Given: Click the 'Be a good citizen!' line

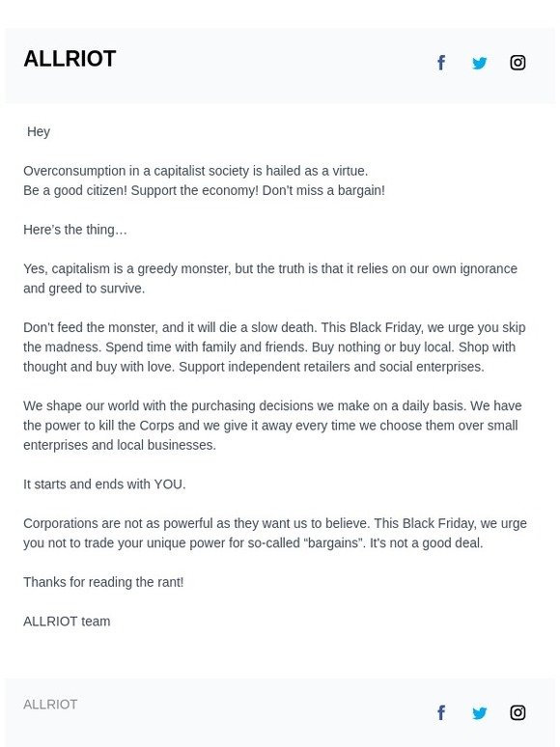Looking at the screenshot, I should [x=204, y=190].
